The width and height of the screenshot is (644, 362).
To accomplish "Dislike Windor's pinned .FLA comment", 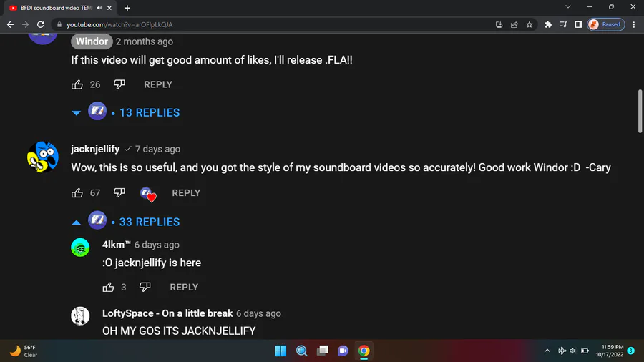I will tap(119, 84).
